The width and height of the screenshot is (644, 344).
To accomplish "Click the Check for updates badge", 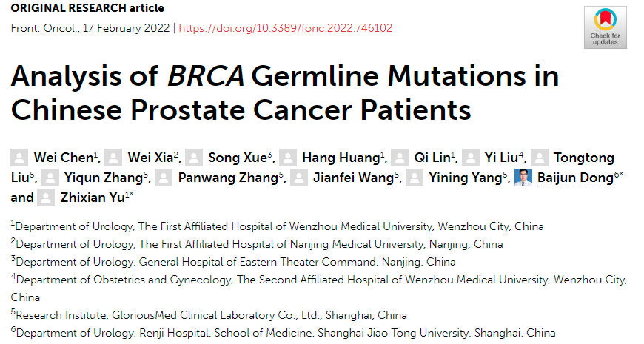I will 605,27.
